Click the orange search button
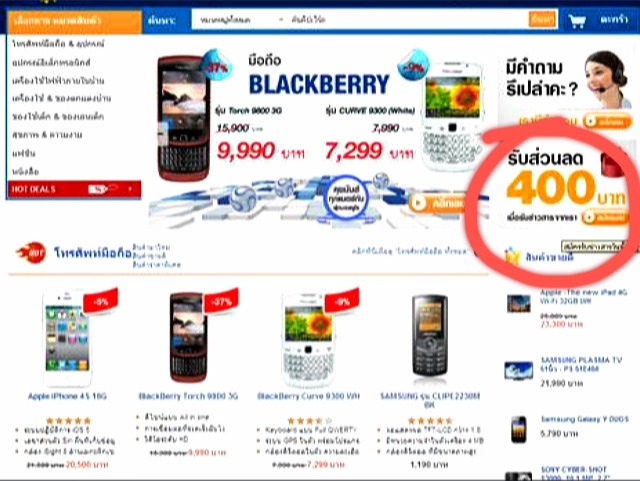The image size is (640, 481). coord(542,19)
